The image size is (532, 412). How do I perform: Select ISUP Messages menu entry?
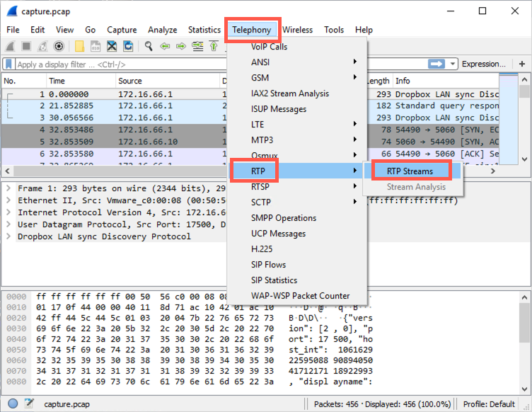(x=297, y=109)
